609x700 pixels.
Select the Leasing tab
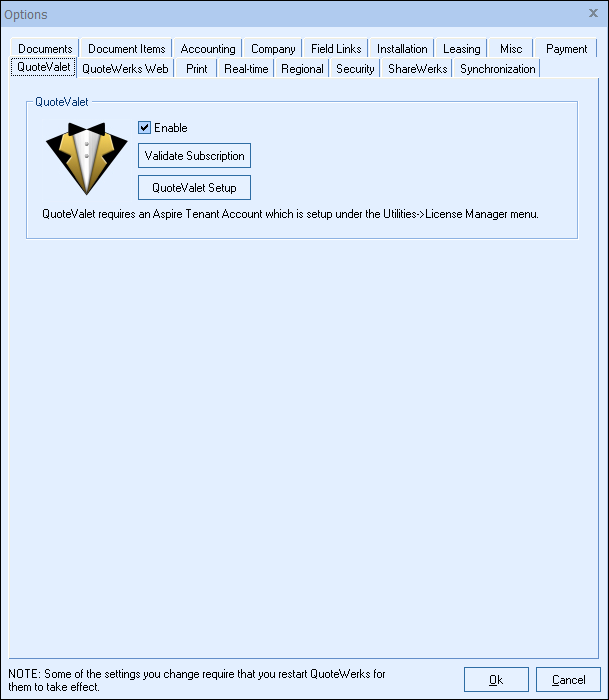pyautogui.click(x=462, y=49)
